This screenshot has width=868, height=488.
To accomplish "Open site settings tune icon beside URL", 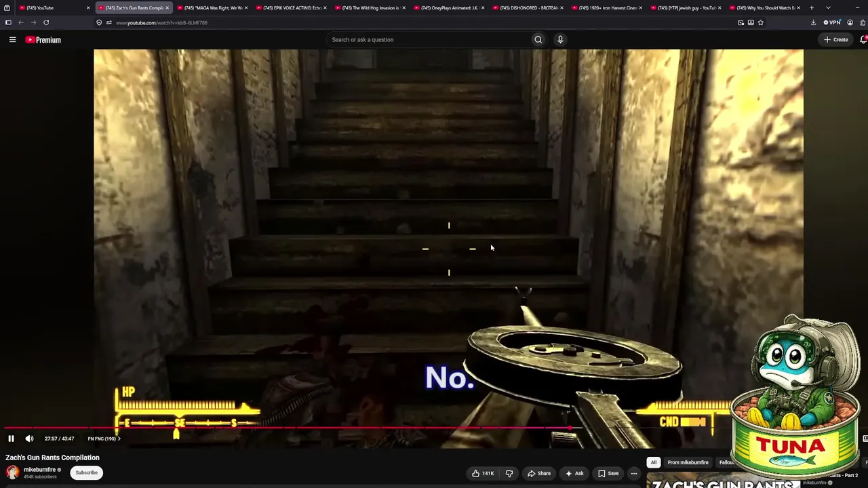I will [108, 22].
